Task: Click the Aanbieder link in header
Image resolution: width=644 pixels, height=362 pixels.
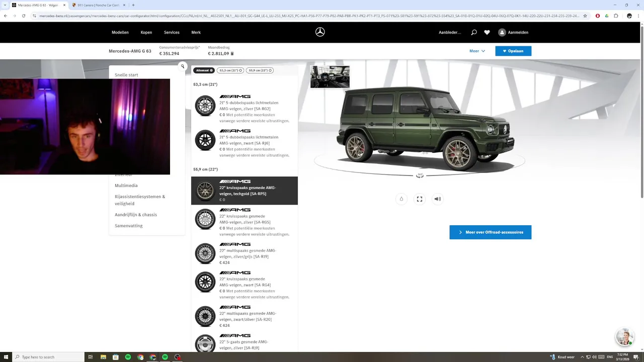Action: coord(450,32)
